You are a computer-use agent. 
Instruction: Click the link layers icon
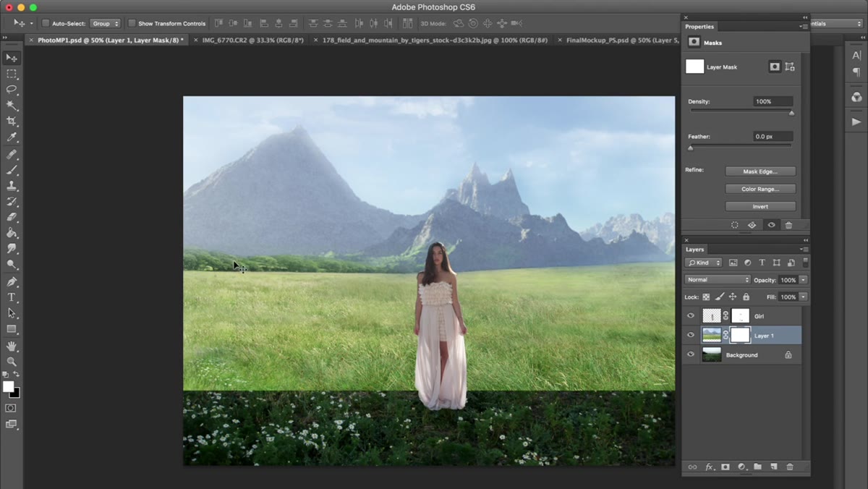(692, 467)
